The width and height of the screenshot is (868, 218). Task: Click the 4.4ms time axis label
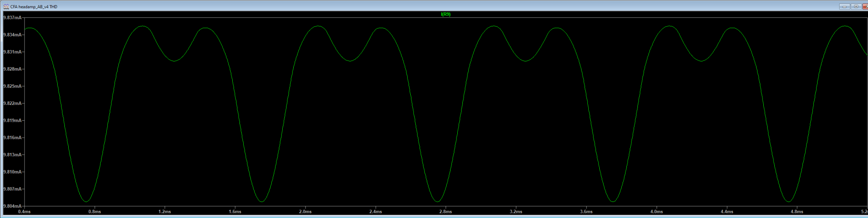pyautogui.click(x=727, y=212)
